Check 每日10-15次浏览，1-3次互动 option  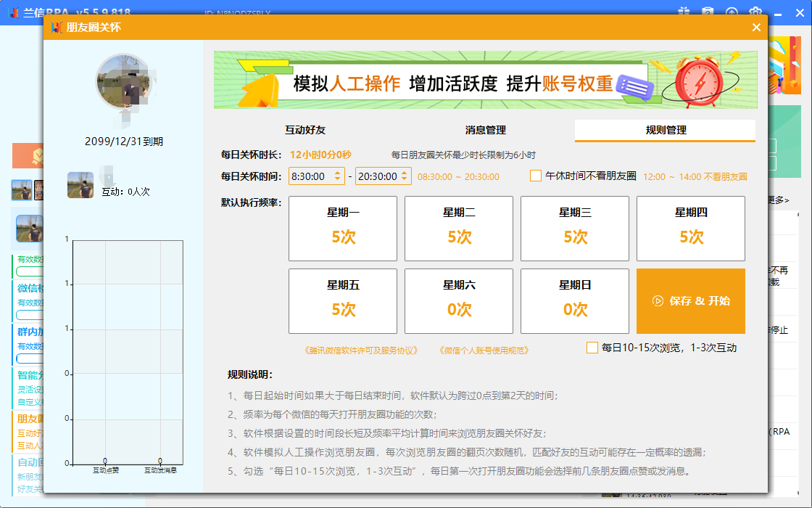[592, 348]
